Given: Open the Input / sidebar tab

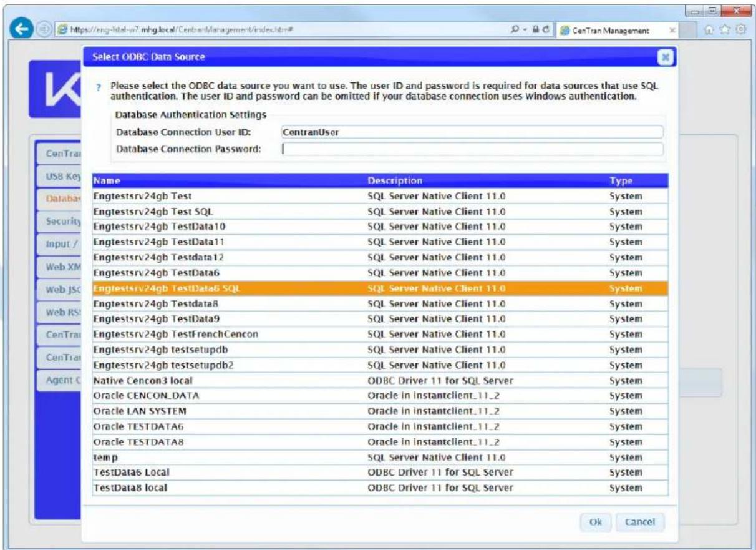Looking at the screenshot, I should (59, 244).
